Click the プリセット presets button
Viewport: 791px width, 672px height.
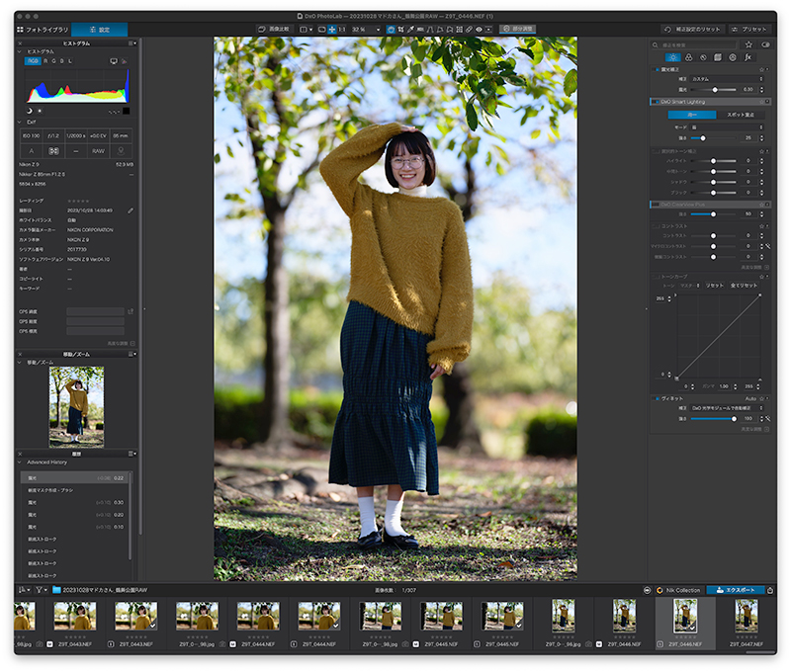pyautogui.click(x=749, y=30)
